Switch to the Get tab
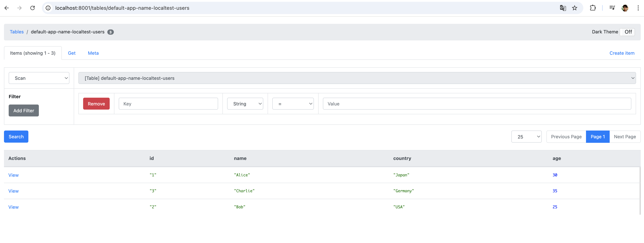 72,53
